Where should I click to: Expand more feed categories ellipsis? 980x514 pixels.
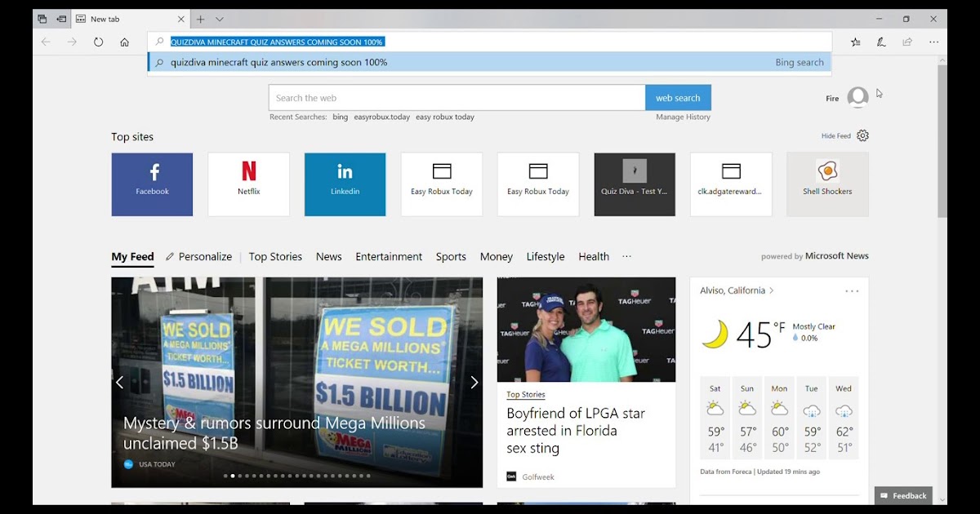pos(626,256)
